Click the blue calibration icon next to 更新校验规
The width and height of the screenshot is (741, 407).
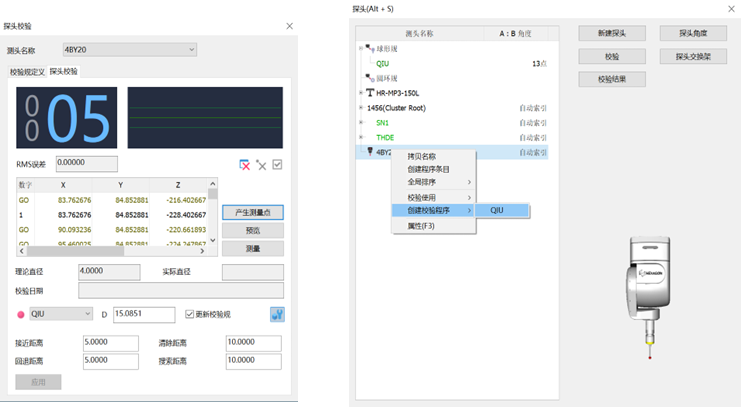tap(276, 314)
